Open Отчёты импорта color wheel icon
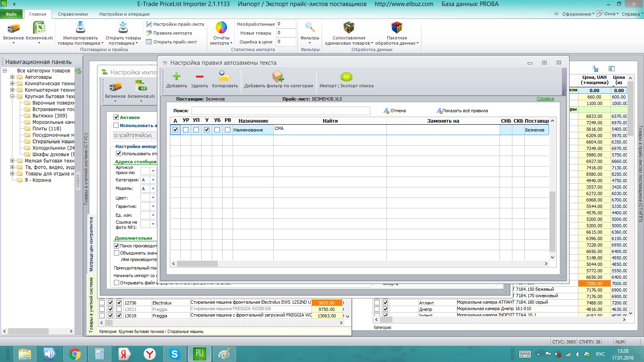The image size is (644, 362). tap(221, 27)
